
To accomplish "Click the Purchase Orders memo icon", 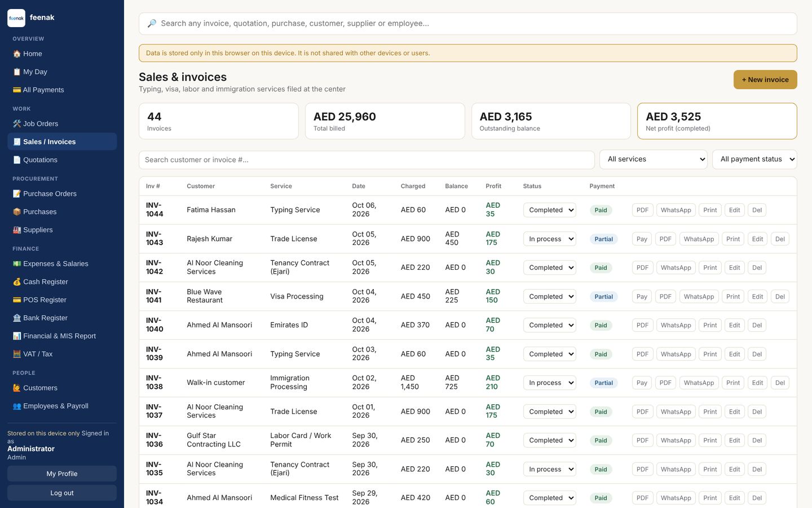I will (x=17, y=194).
